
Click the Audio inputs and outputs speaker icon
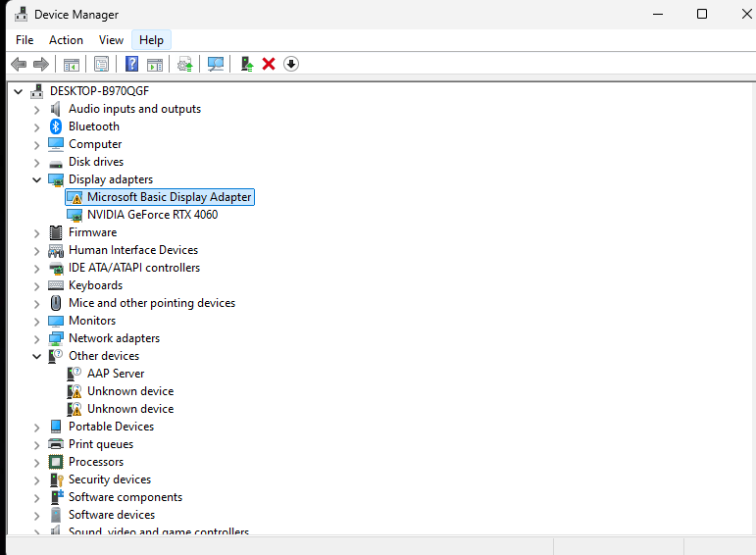tap(56, 109)
